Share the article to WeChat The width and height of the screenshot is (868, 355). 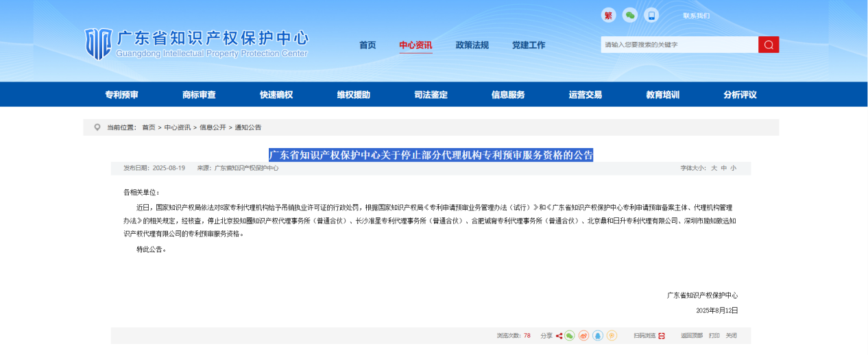[x=570, y=336]
